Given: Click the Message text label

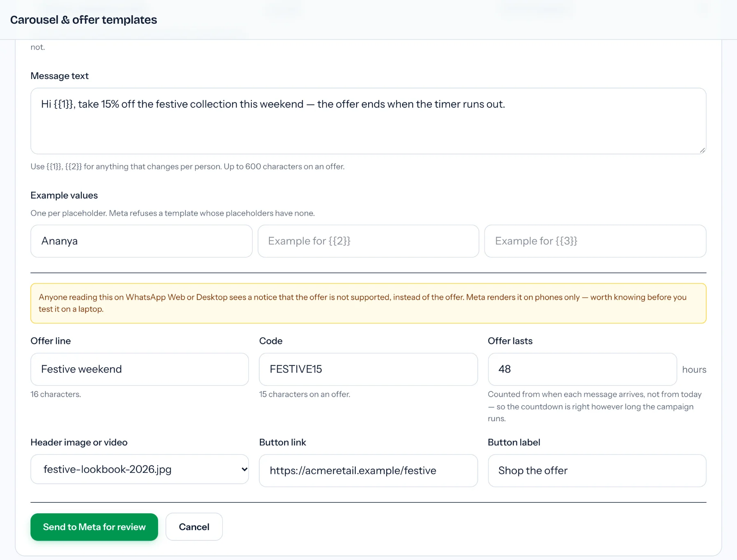Looking at the screenshot, I should 59,76.
